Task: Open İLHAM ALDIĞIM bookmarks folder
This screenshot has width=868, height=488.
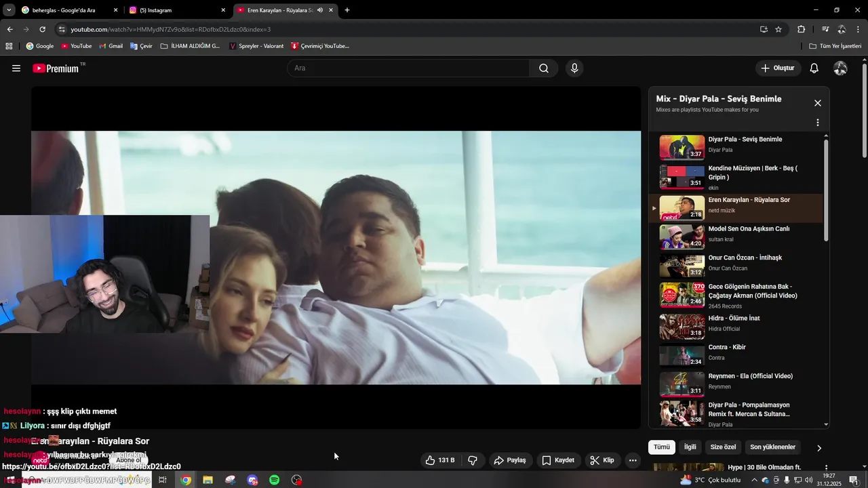Action: click(x=191, y=46)
